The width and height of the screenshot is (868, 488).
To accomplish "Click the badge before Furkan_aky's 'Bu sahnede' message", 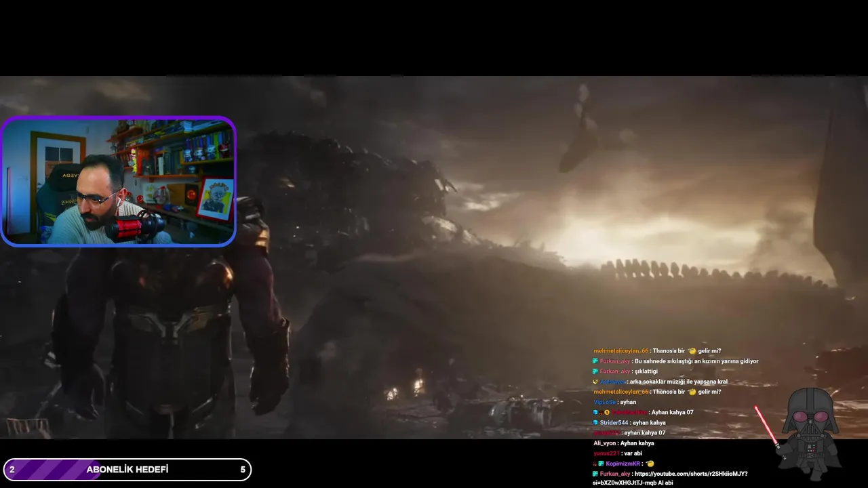I will (595, 361).
